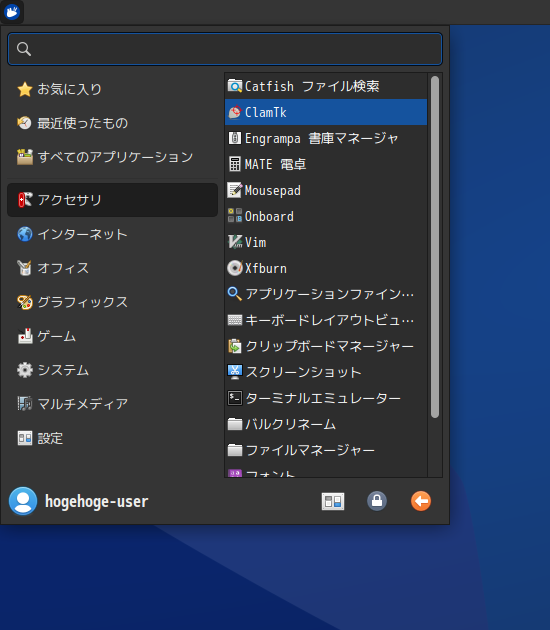Click the スクリーンショット text entry

[303, 372]
